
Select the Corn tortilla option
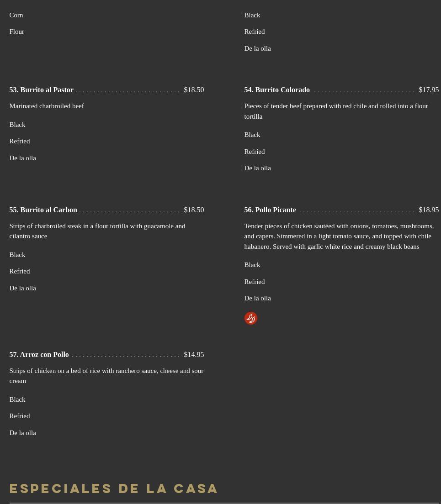click(16, 15)
